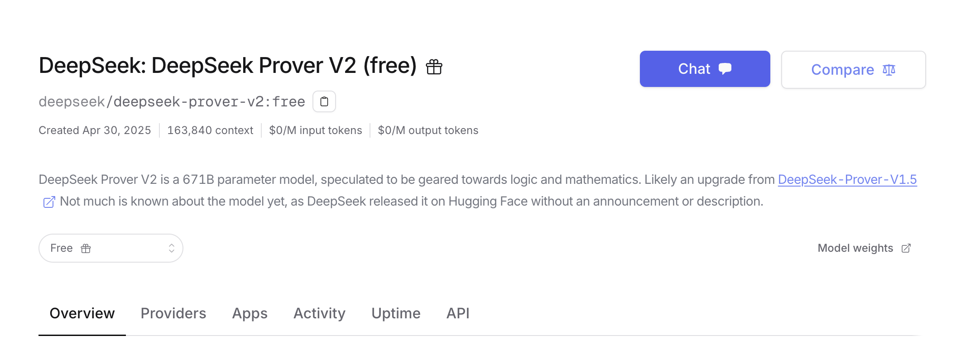Open the Model weights link
Viewport: 980px width, 355px height.
(x=855, y=248)
